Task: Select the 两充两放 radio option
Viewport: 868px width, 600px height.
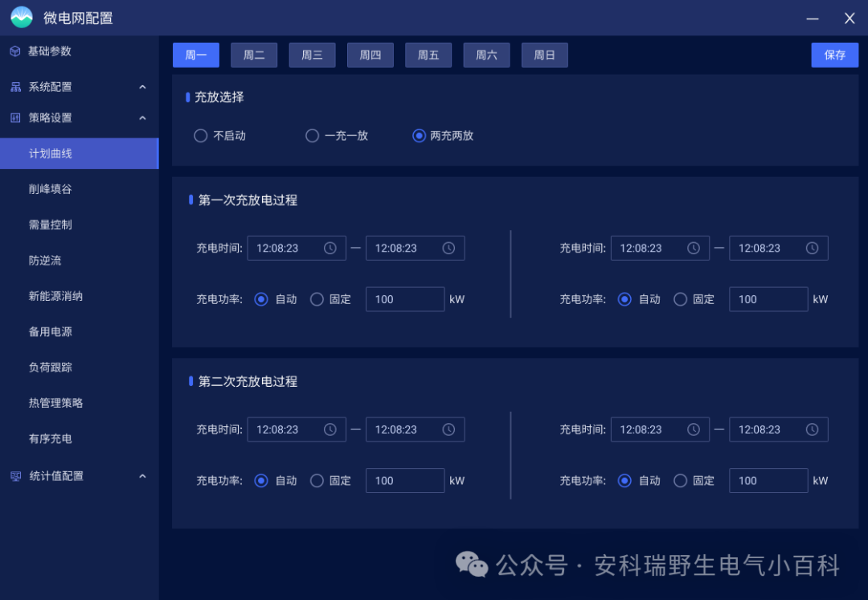Action: (x=419, y=136)
